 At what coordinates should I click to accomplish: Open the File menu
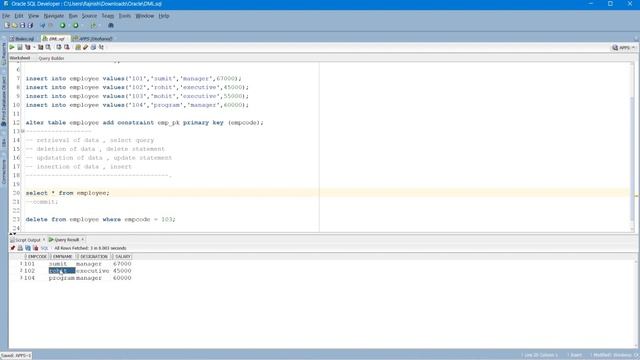6,16
